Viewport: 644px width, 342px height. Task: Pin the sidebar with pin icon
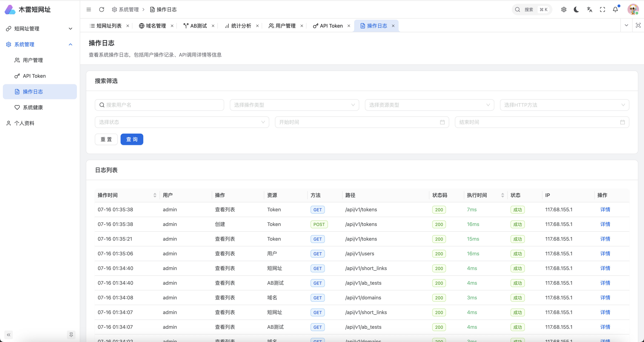point(71,334)
